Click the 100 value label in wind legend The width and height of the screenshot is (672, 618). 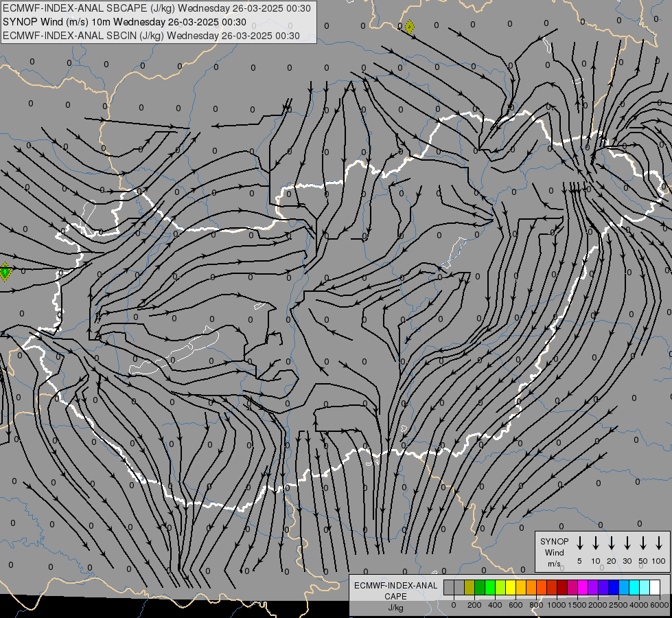coord(659,561)
